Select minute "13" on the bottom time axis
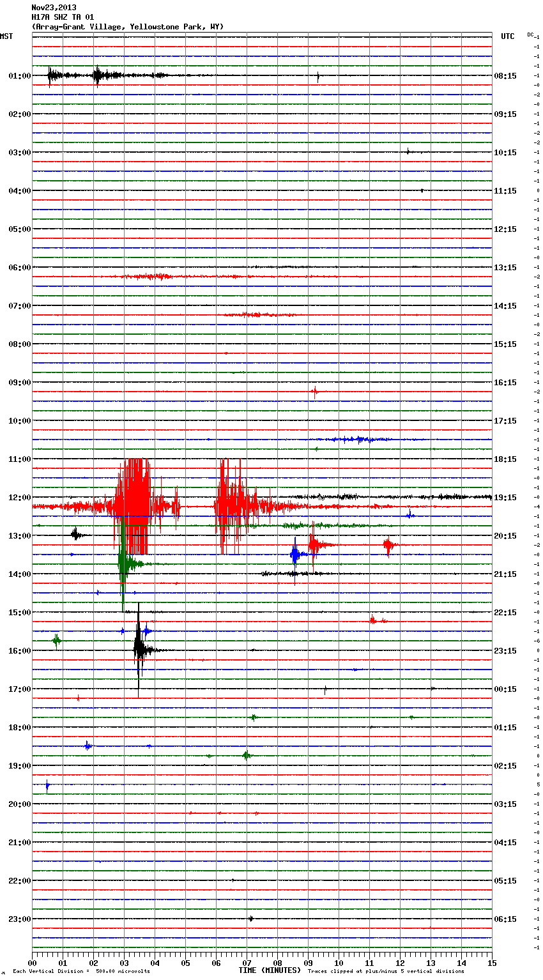This screenshot has height=980, width=543. [431, 963]
